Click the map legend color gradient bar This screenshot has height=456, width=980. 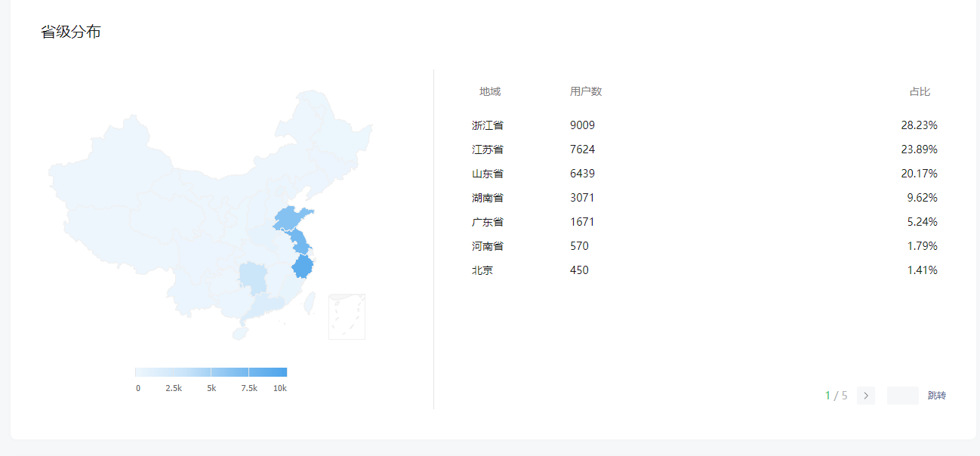click(211, 372)
